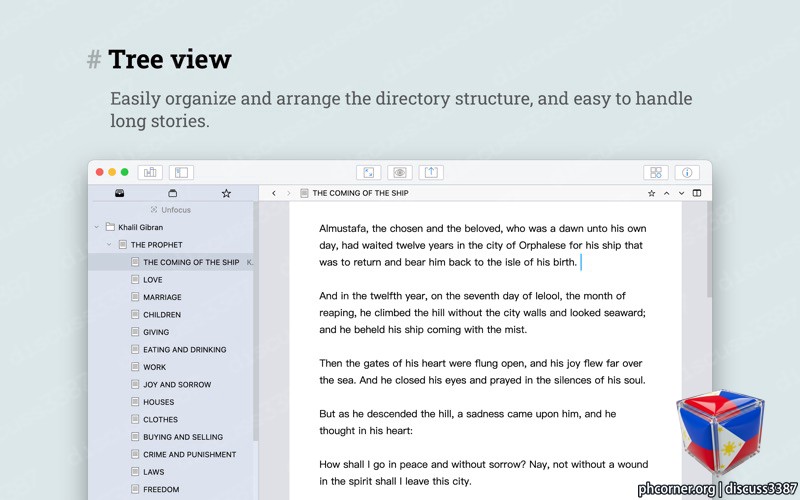
Task: Select THE COMING OF THE SHIP row
Action: click(171, 262)
